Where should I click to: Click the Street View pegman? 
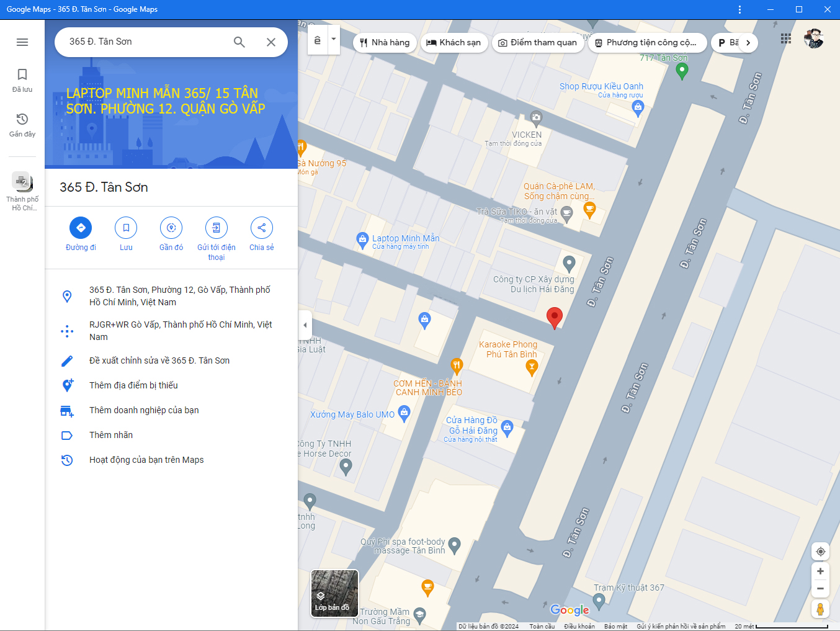click(820, 609)
